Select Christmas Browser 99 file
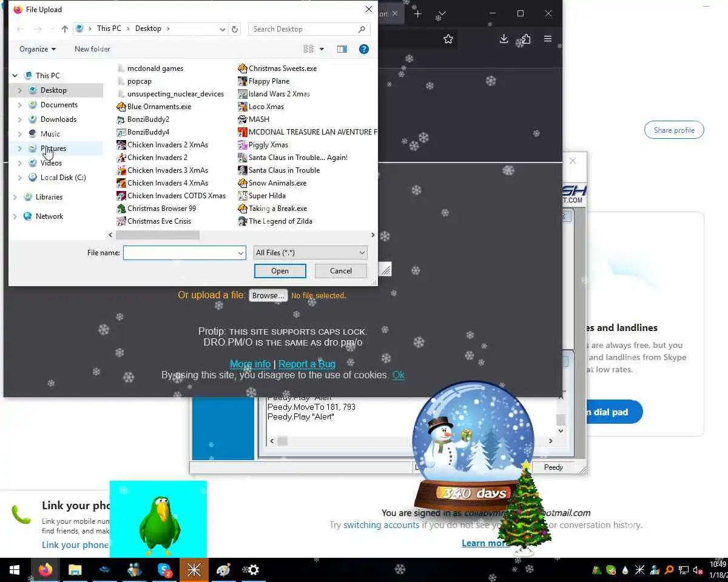This screenshot has width=728, height=582. point(157,209)
